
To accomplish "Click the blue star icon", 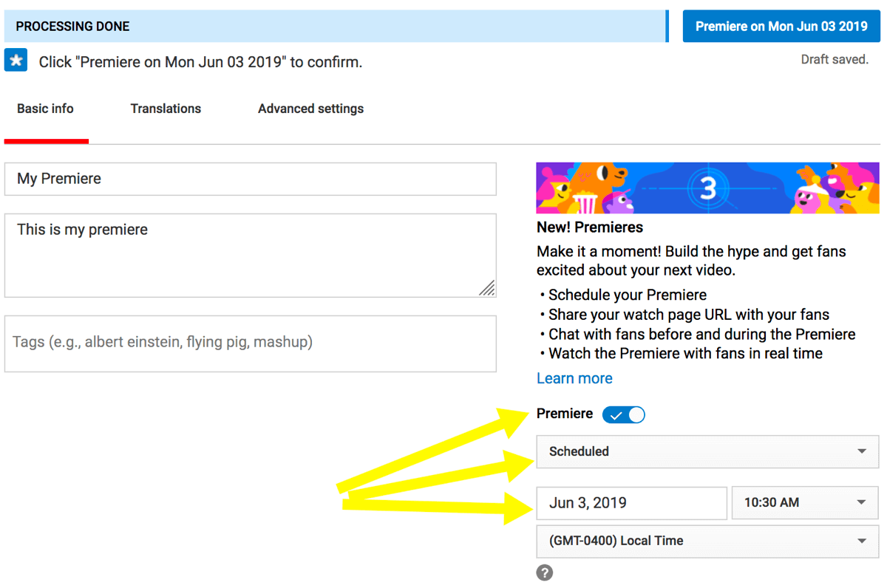I will [x=16, y=61].
